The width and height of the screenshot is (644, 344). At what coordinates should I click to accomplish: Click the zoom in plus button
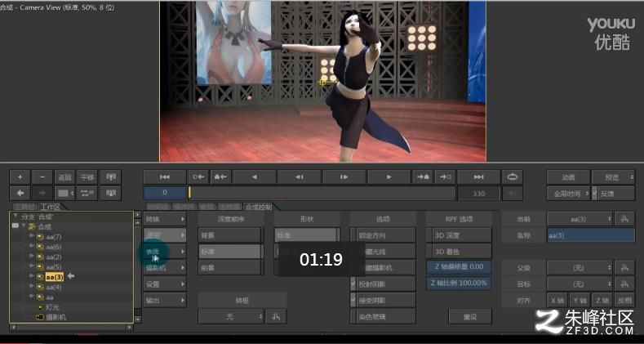(x=20, y=177)
